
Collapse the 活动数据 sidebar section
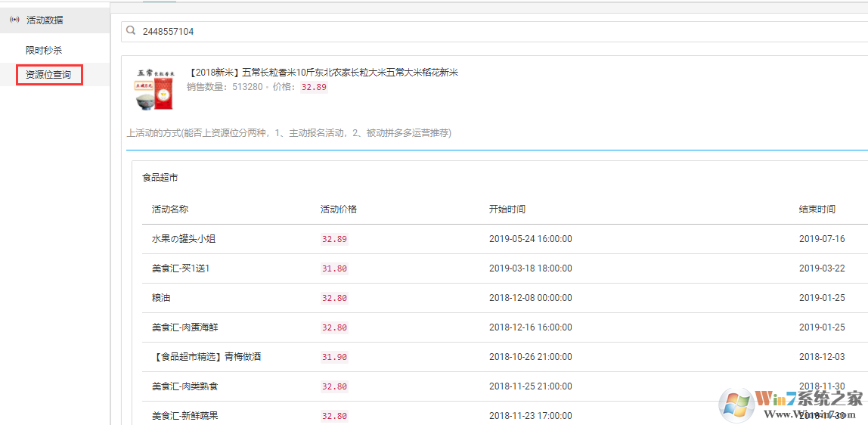(45, 20)
